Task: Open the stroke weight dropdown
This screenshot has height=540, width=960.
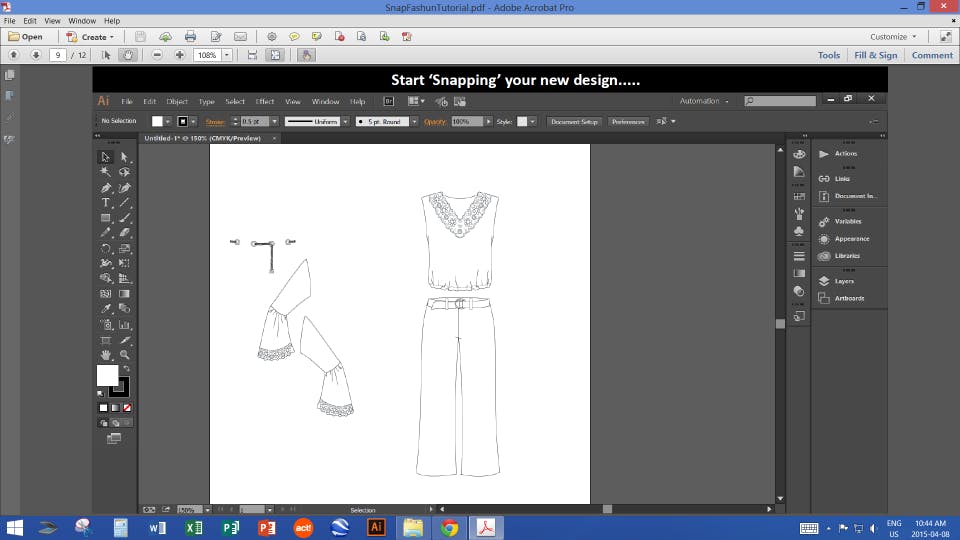Action: 274,121
